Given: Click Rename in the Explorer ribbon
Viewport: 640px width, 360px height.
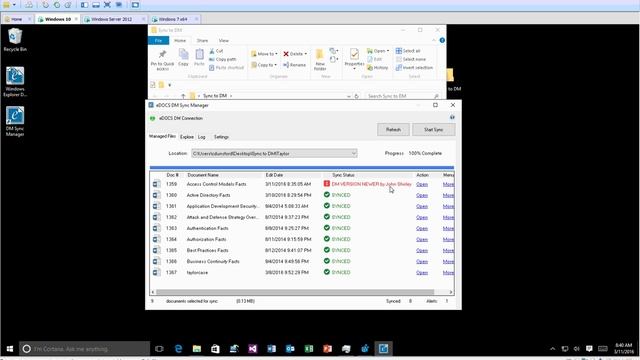Looking at the screenshot, I should (x=294, y=65).
